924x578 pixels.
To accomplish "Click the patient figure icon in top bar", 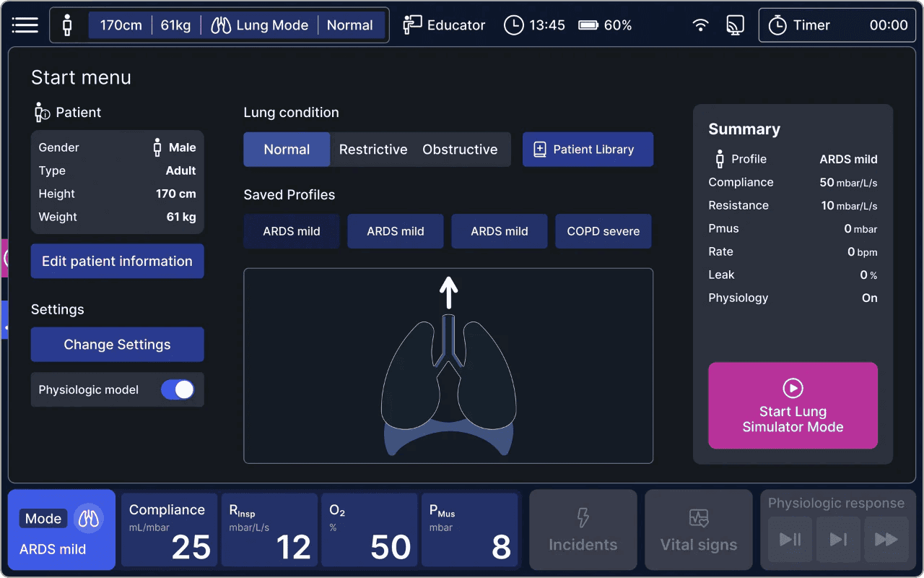I will pyautogui.click(x=68, y=25).
